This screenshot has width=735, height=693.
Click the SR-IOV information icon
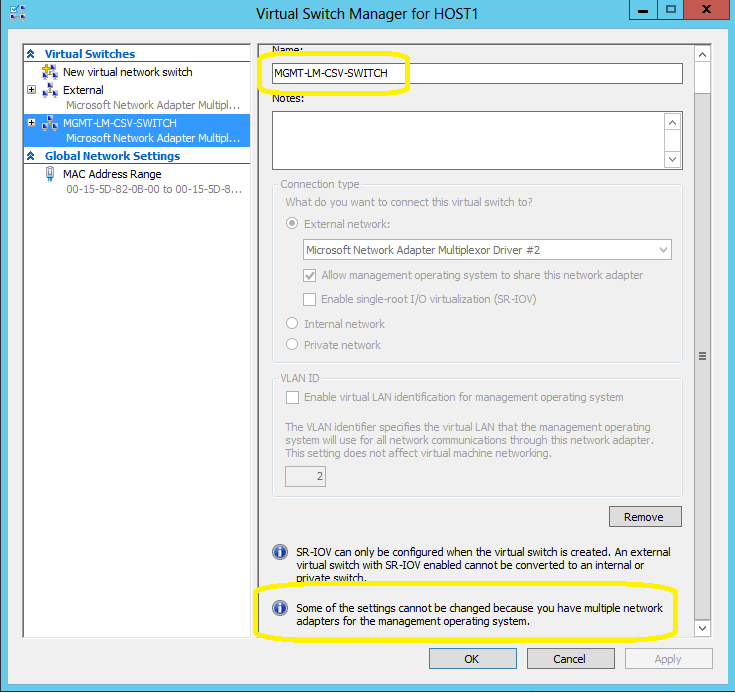[x=280, y=552]
